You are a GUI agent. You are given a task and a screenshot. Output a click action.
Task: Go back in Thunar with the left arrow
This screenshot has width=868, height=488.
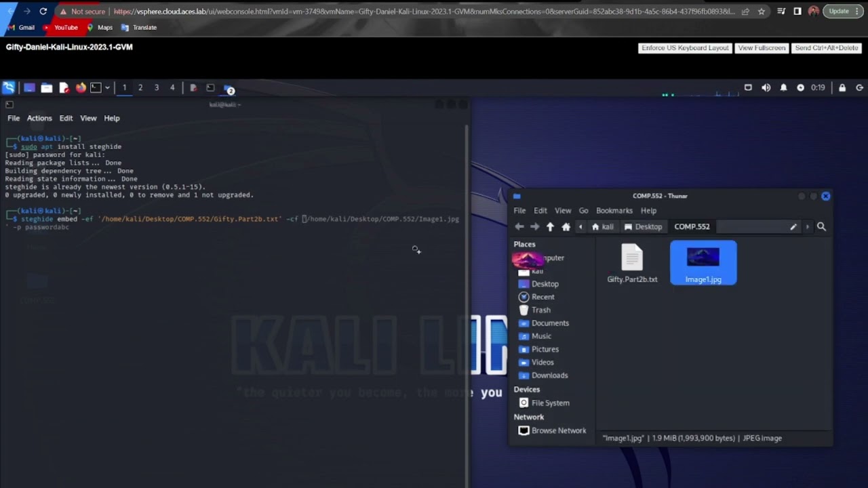[x=519, y=226]
